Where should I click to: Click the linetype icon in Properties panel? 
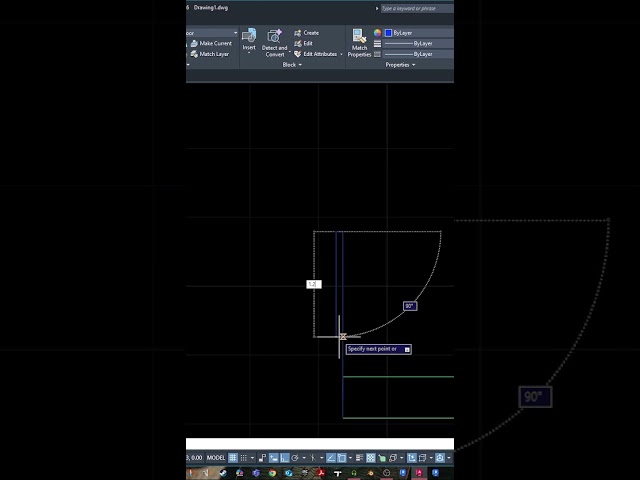coord(377,54)
